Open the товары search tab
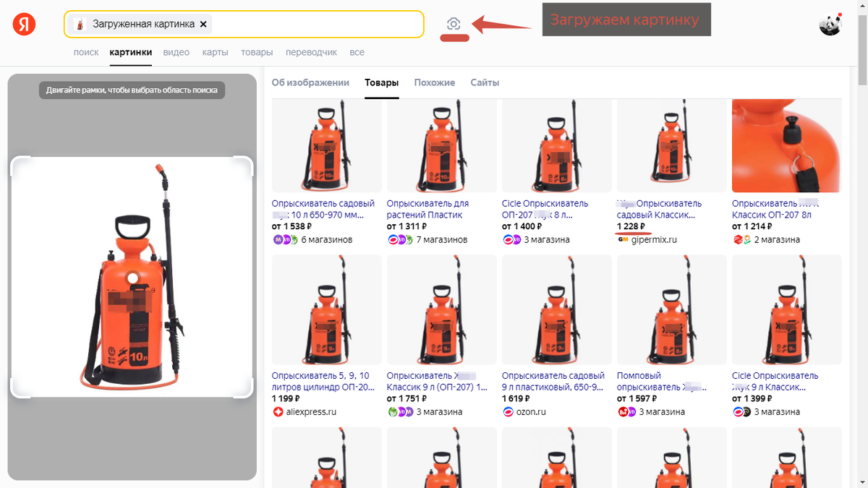 (257, 52)
